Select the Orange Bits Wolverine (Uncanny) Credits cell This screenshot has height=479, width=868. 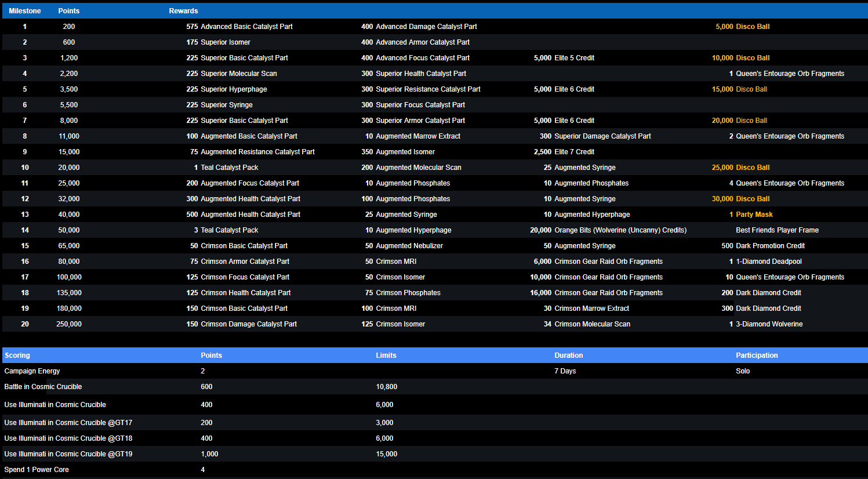click(x=620, y=230)
